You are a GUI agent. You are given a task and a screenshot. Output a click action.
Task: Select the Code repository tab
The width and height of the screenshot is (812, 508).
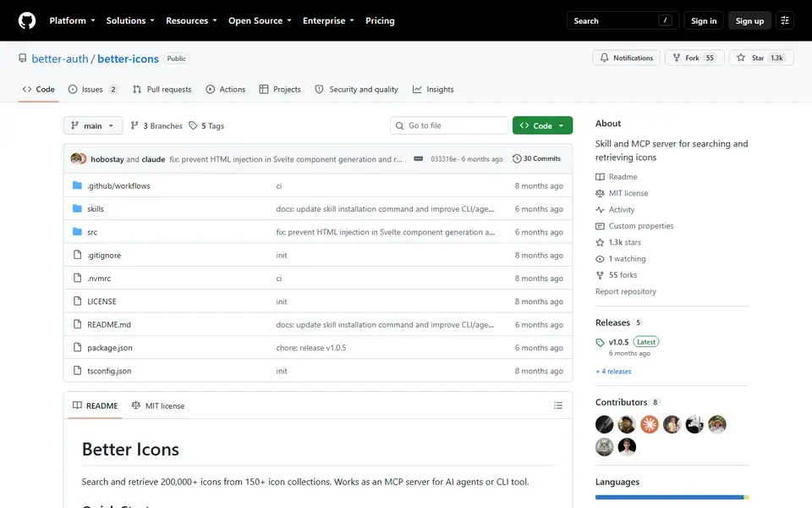coord(38,89)
